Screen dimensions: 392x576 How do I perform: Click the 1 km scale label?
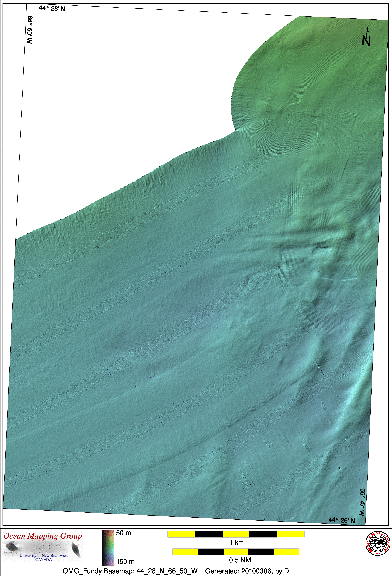pyautogui.click(x=236, y=542)
